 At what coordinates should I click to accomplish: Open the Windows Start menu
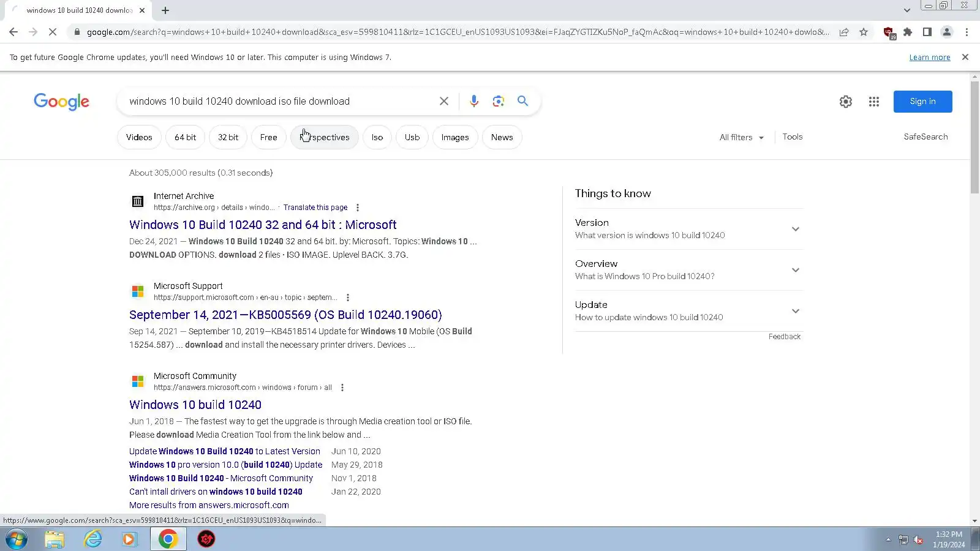pyautogui.click(x=17, y=539)
